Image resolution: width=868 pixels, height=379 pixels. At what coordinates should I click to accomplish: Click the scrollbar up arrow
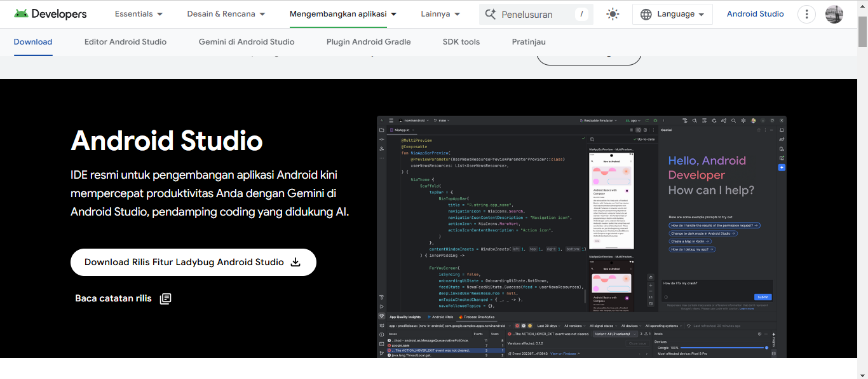(862, 5)
